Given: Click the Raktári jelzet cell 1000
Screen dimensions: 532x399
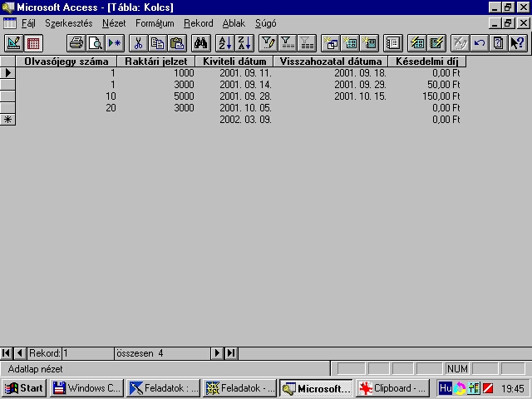Looking at the screenshot, I should (x=156, y=73).
